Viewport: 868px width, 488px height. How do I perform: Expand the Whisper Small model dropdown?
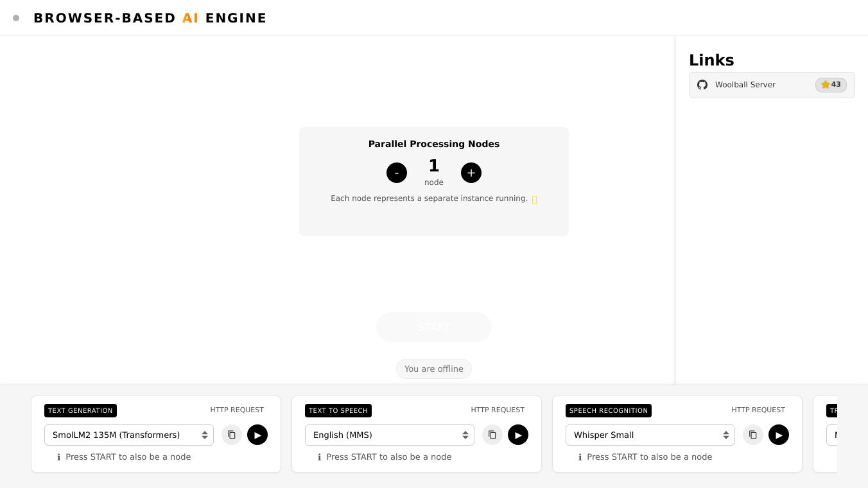[x=650, y=435]
